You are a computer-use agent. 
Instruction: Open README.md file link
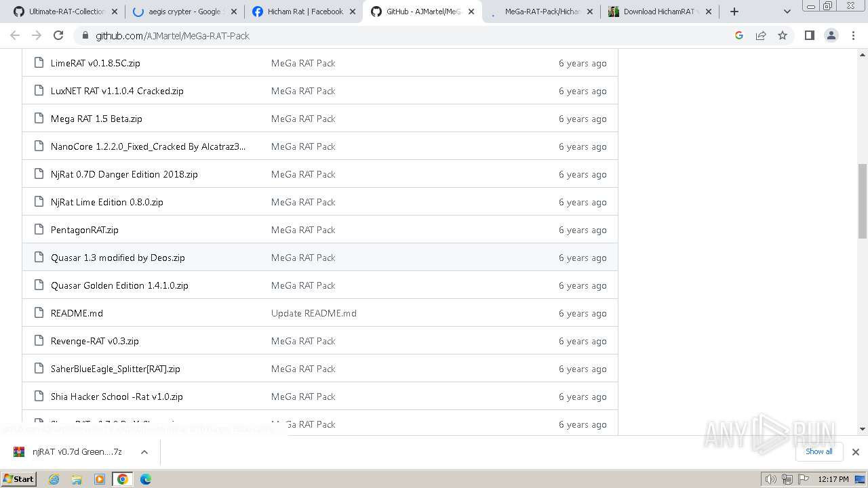(x=77, y=313)
